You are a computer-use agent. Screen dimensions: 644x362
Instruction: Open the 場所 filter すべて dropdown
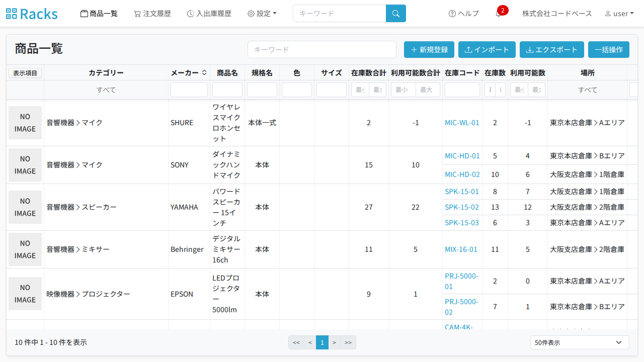click(x=588, y=90)
